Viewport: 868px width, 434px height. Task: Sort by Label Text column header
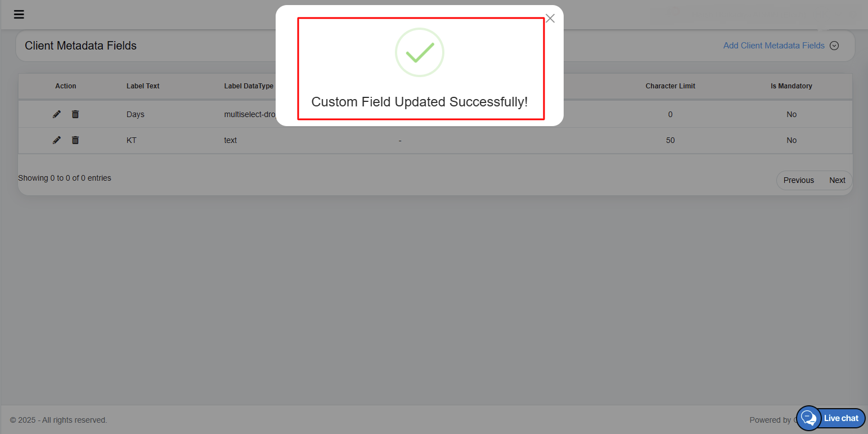(x=143, y=86)
